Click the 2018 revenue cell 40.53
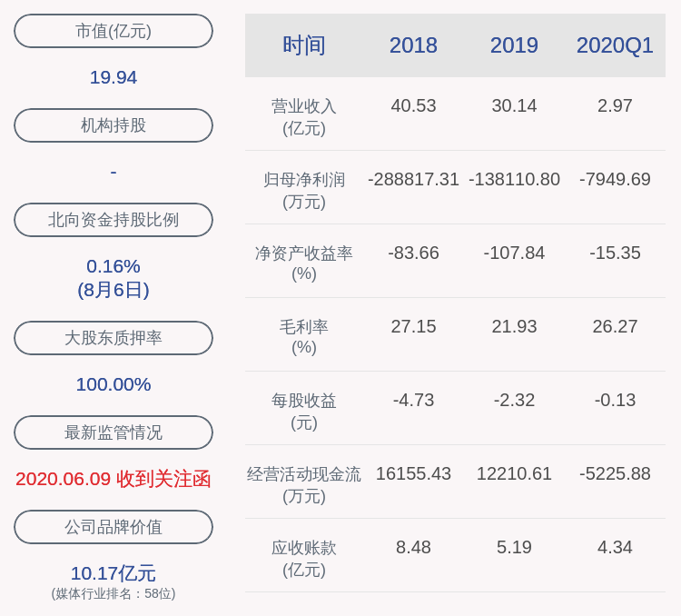The image size is (681, 616). [x=413, y=106]
